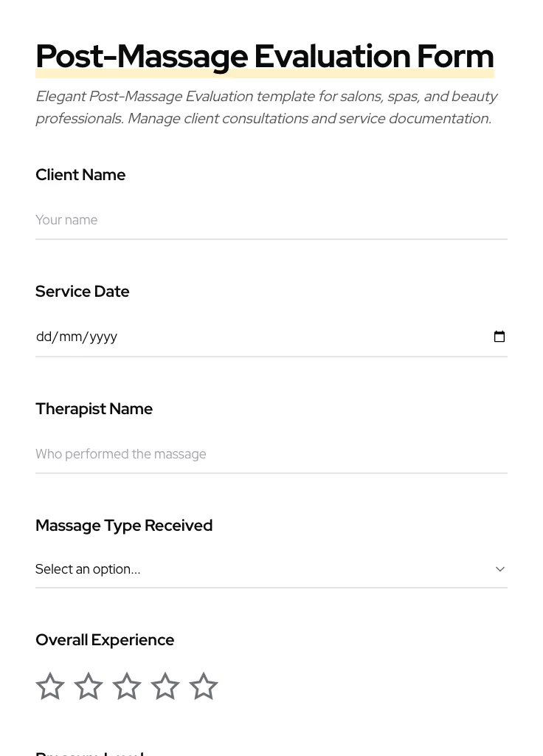Image resolution: width=543 pixels, height=756 pixels.
Task: Click the 'Who performed the massage' field
Action: point(271,454)
